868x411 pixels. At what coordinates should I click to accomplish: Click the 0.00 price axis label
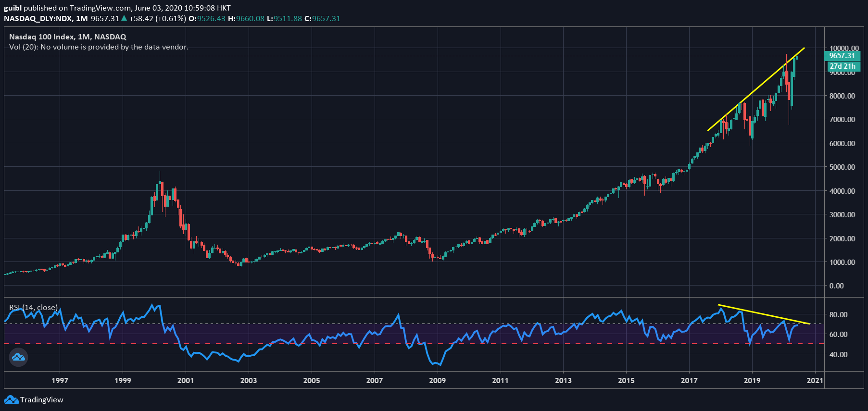click(837, 286)
